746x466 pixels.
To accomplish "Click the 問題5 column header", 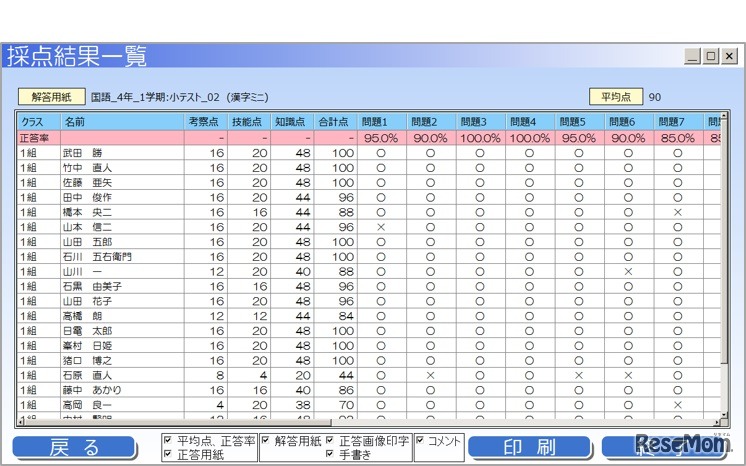I will [x=580, y=122].
